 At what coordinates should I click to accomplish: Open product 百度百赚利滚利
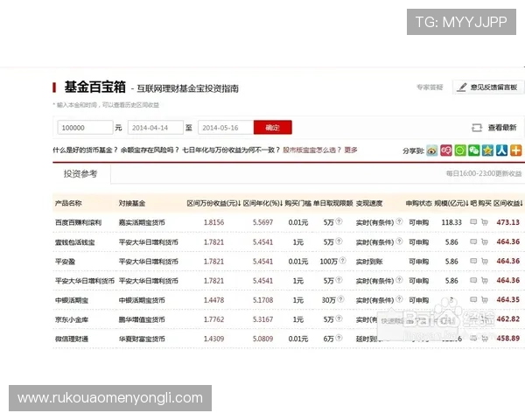click(78, 223)
